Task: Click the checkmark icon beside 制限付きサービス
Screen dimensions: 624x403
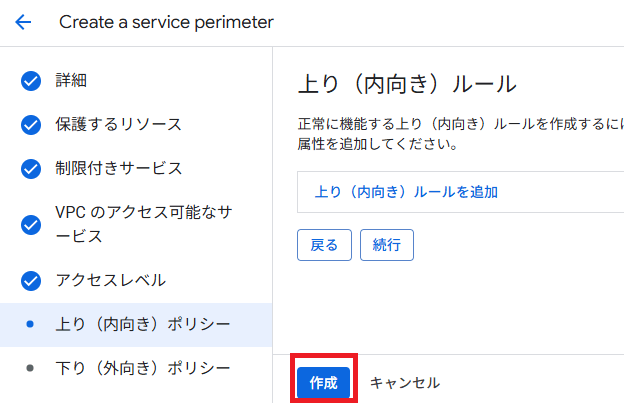Action: (31, 169)
